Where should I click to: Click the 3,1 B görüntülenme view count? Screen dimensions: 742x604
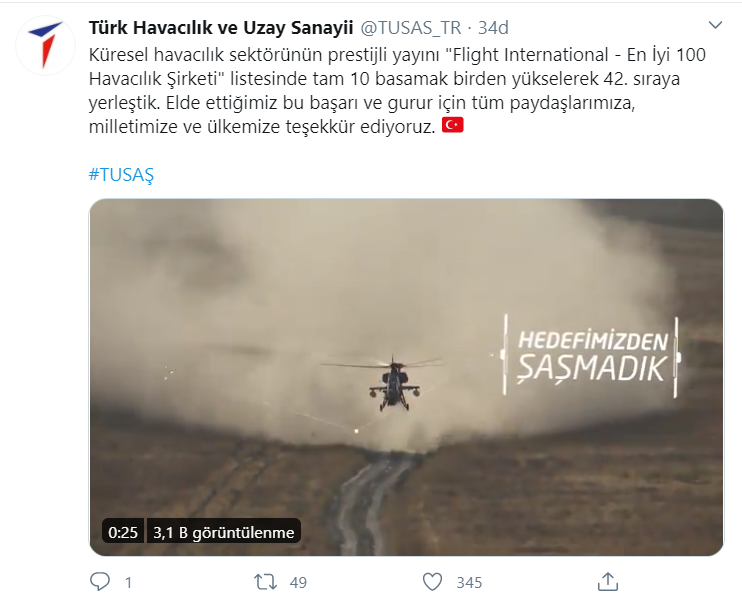223,533
